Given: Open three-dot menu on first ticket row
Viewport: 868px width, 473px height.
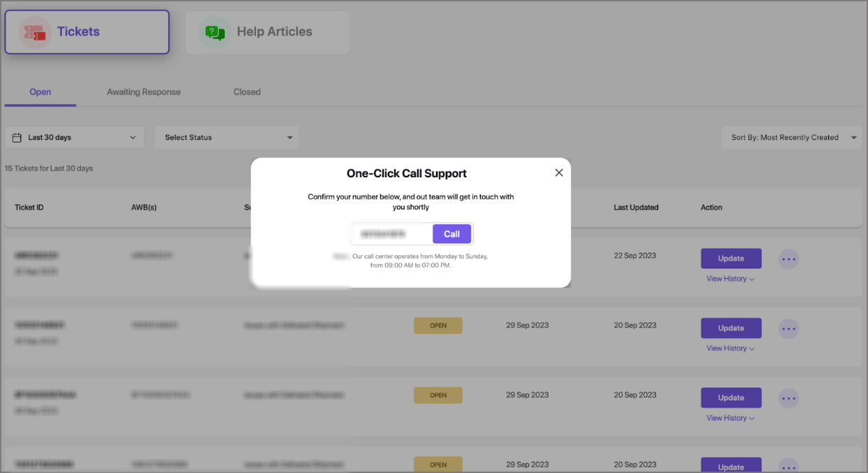Looking at the screenshot, I should [x=789, y=259].
